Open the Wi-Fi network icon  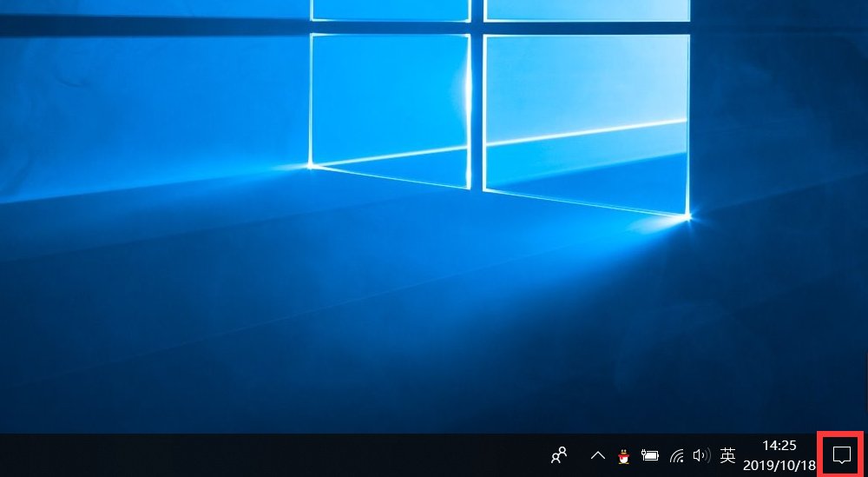(x=677, y=454)
